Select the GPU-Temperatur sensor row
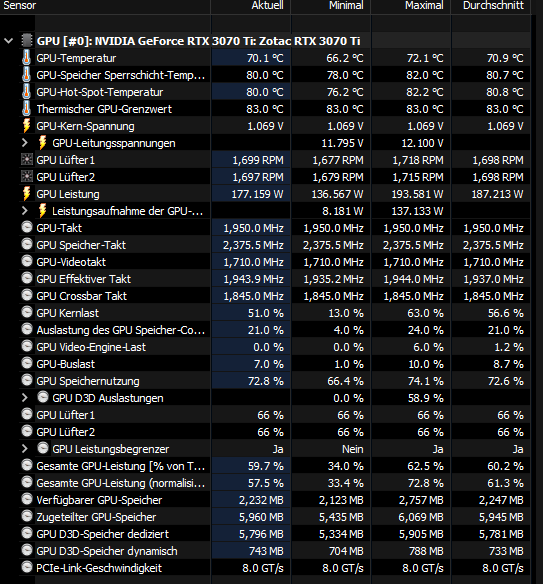This screenshot has height=584, width=543. tap(274, 58)
